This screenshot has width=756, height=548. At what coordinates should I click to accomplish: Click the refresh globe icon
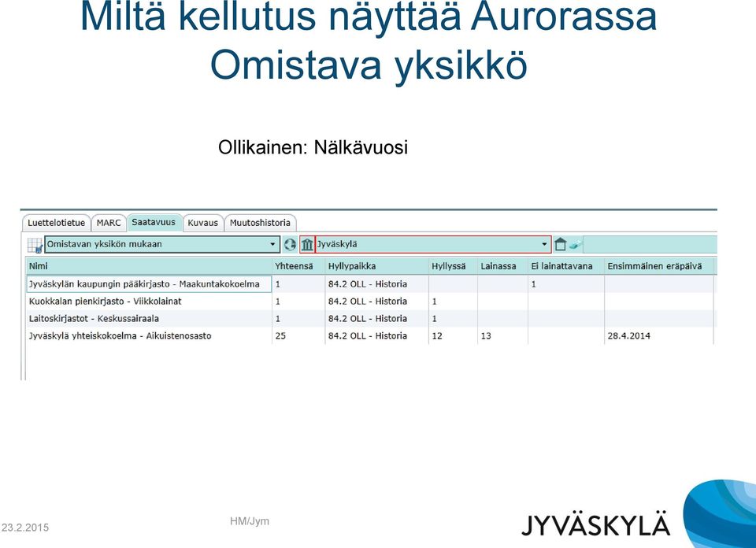point(290,244)
